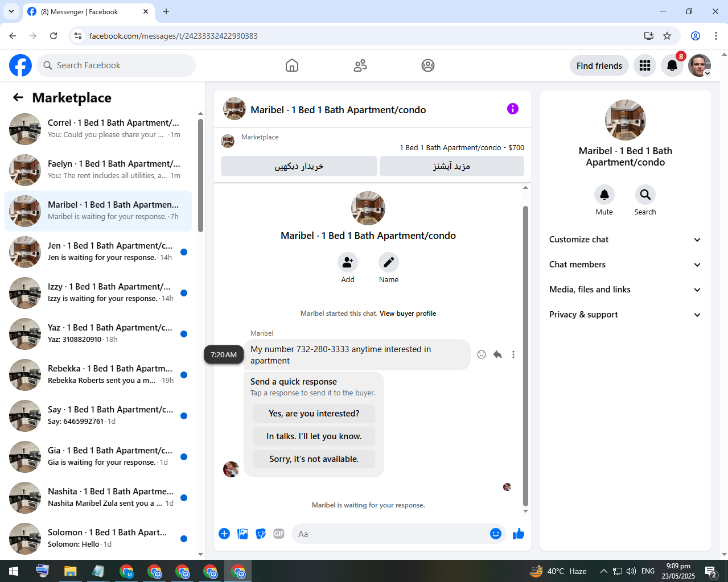React to Maribel's message with emoji icon

tap(482, 354)
